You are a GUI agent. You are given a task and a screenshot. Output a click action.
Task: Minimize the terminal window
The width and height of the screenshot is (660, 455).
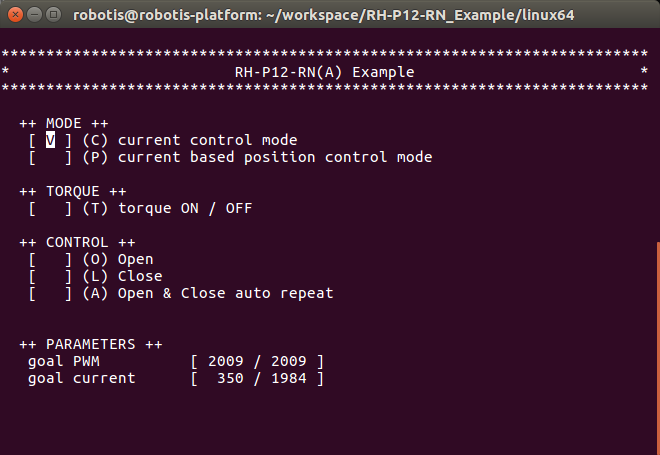[32, 15]
